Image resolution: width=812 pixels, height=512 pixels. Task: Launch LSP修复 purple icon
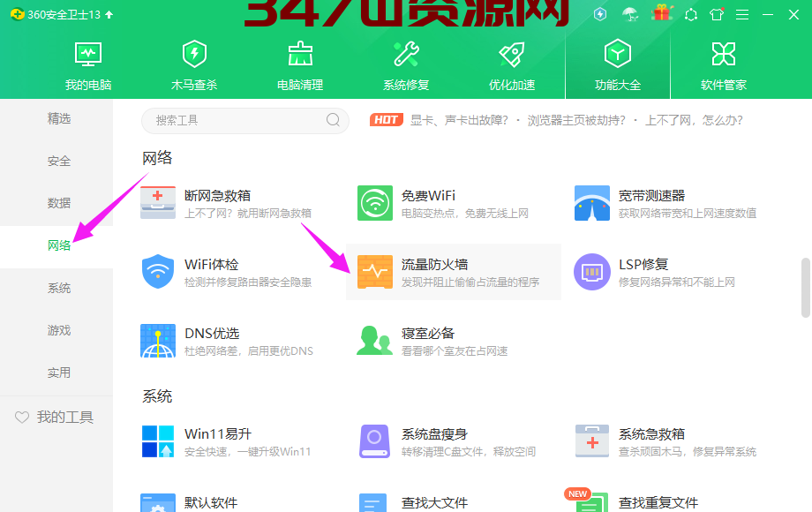(592, 272)
